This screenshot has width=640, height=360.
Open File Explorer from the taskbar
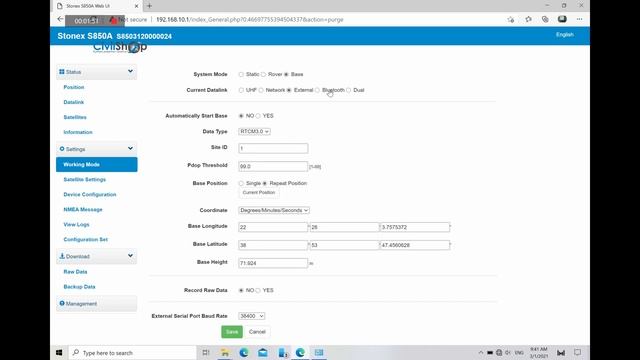(x=225, y=353)
